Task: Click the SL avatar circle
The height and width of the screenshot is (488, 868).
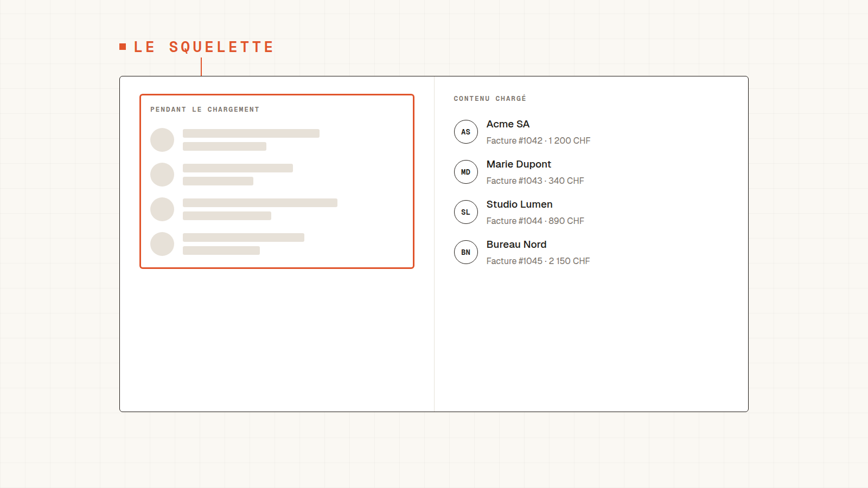Action: coord(465,212)
